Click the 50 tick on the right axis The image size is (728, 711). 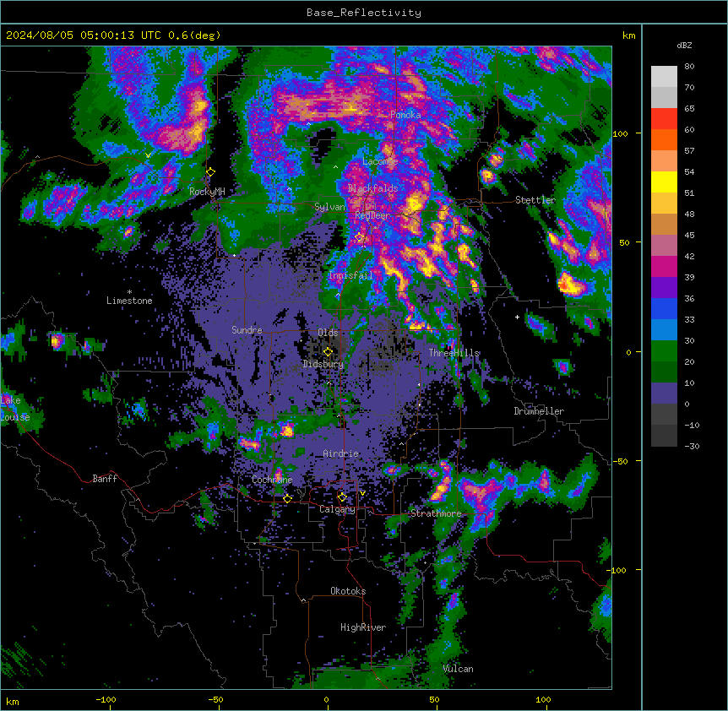[624, 242]
